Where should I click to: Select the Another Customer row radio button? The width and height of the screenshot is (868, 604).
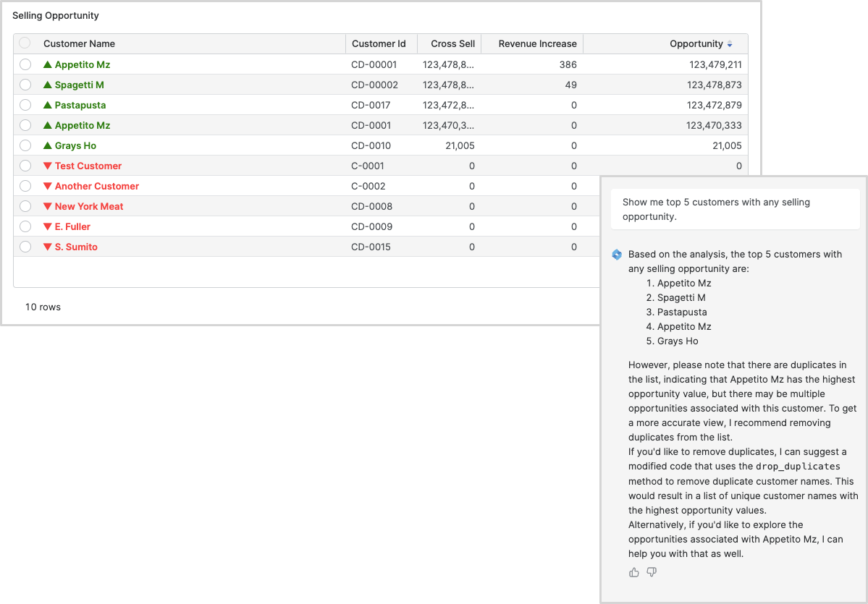(25, 186)
